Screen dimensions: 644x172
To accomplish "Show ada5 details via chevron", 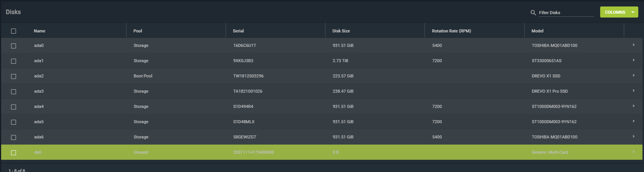I will [x=633, y=121].
